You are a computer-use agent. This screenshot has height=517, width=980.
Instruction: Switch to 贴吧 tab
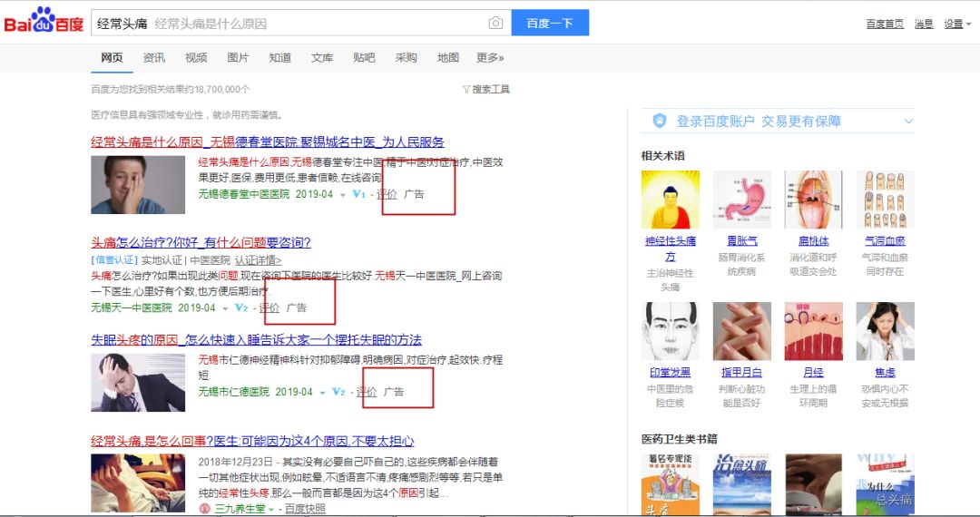pos(364,57)
